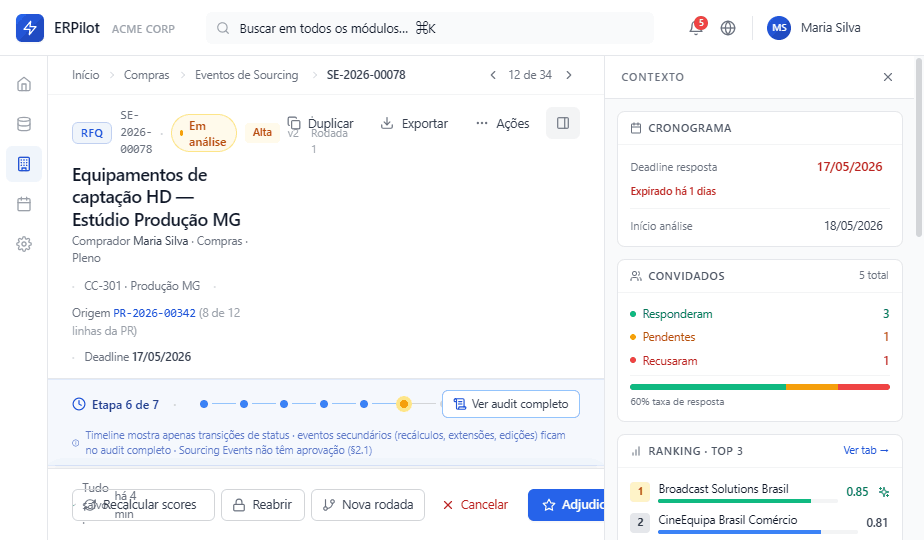Click the ERPilot lightning logo
This screenshot has width=924, height=540.
point(29,28)
